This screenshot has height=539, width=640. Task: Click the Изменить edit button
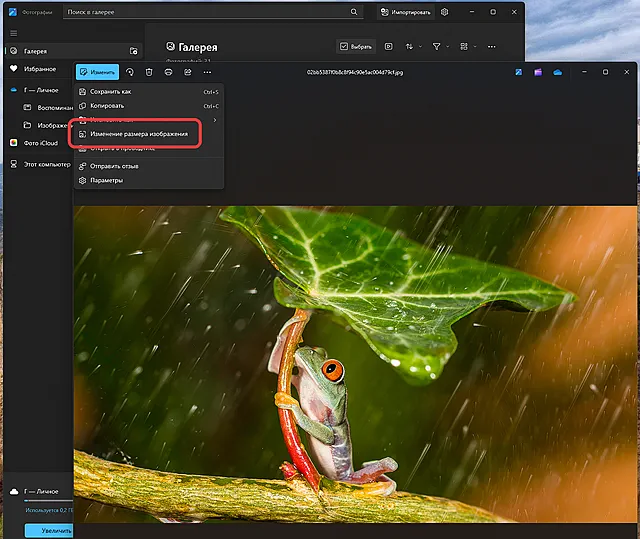tap(98, 72)
